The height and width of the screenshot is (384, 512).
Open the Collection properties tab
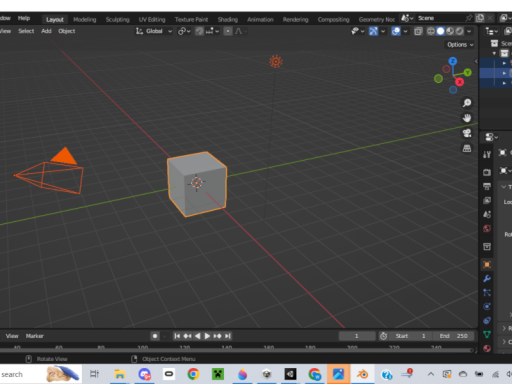487,246
